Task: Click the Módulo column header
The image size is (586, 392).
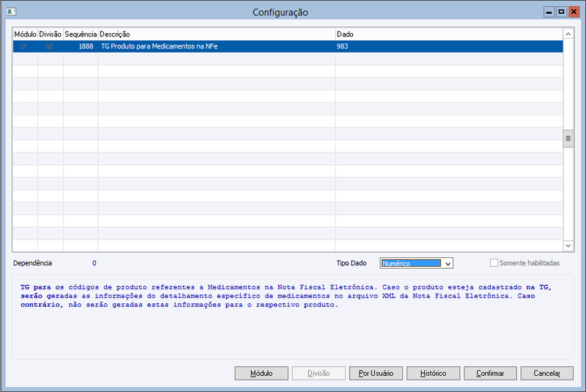Action: point(26,34)
